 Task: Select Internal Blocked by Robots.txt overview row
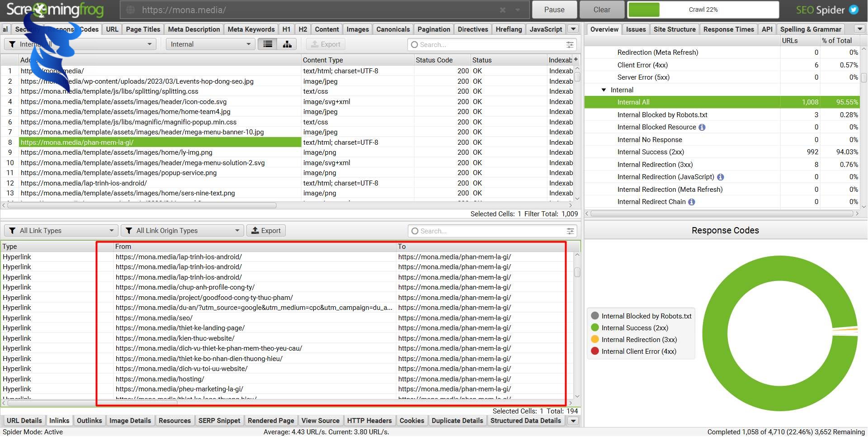coord(722,115)
